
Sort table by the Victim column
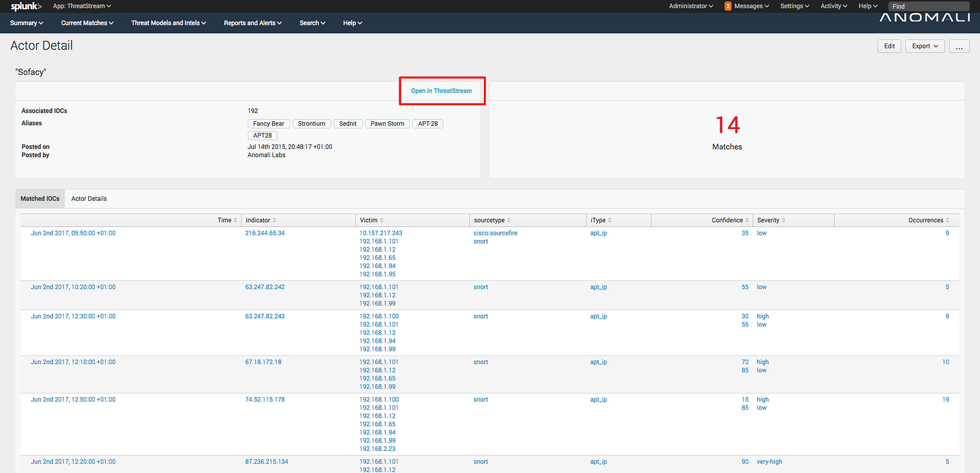372,220
